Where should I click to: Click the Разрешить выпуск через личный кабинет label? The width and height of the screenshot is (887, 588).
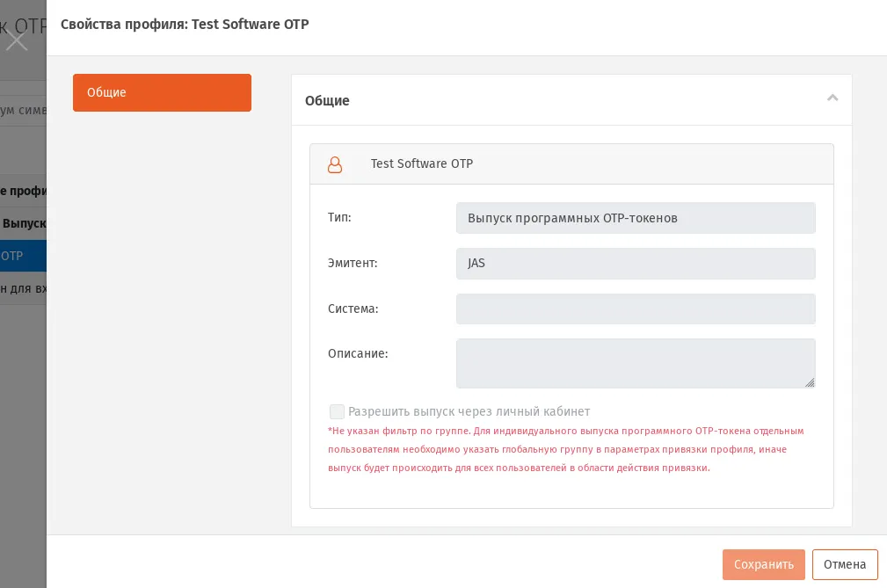pos(469,411)
